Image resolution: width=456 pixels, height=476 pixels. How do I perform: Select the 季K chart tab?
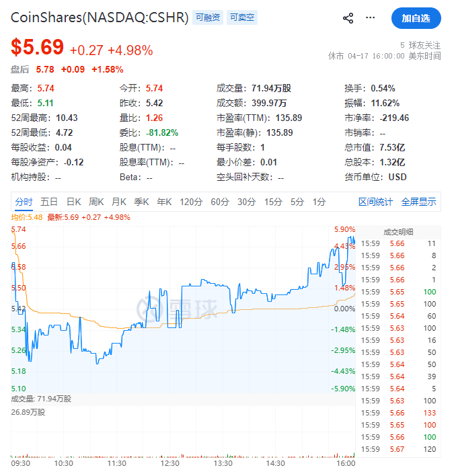[x=141, y=201]
